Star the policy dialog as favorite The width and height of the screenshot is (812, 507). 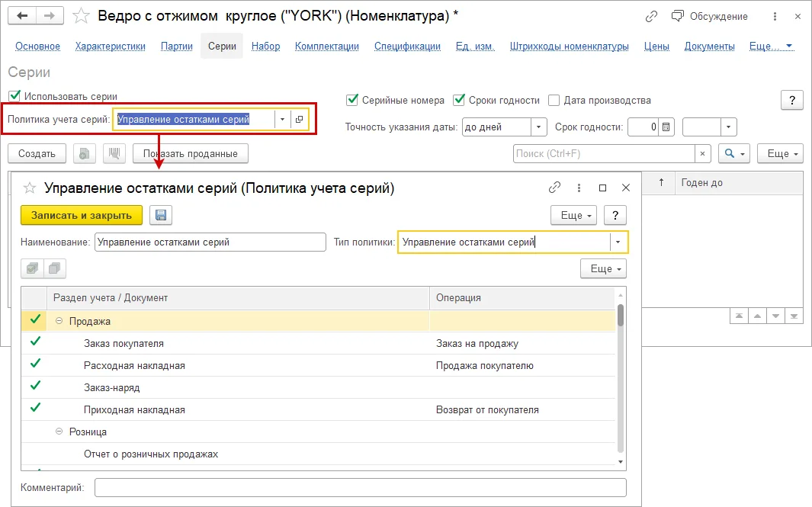[x=30, y=188]
